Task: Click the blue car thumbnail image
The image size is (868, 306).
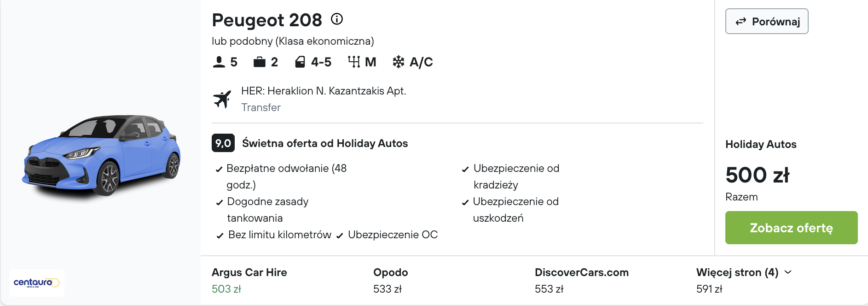Action: [x=101, y=155]
